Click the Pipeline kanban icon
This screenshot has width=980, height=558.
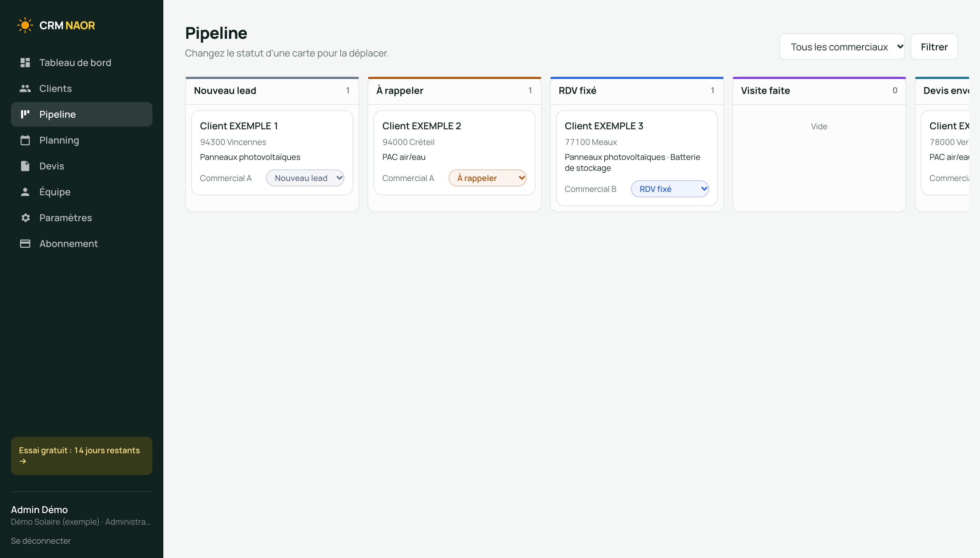(25, 114)
